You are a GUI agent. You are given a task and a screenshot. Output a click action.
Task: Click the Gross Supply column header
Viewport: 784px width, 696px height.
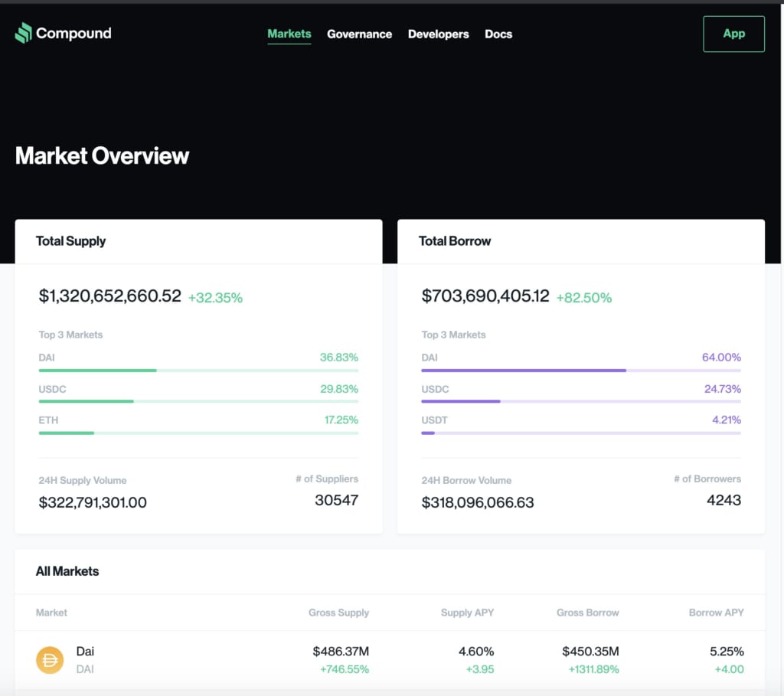pos(338,613)
